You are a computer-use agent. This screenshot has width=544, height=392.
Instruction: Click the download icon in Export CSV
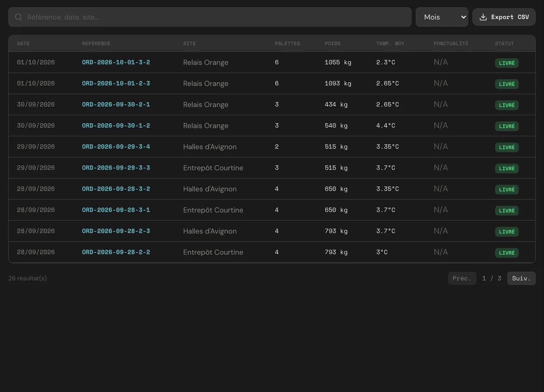point(483,17)
